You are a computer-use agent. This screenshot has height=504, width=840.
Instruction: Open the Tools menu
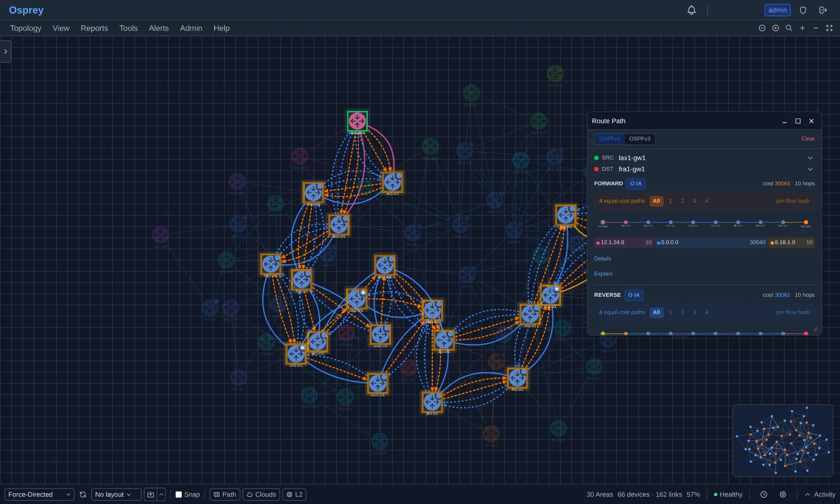128,28
